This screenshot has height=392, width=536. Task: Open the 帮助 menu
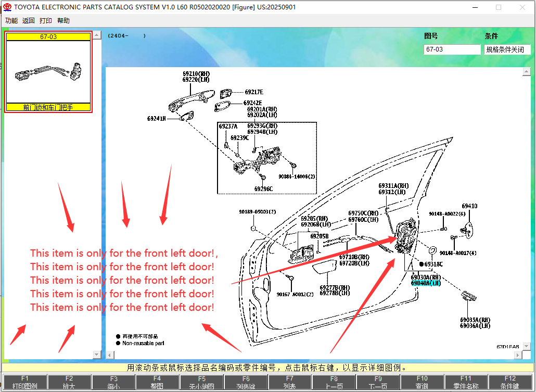pyautogui.click(x=63, y=20)
